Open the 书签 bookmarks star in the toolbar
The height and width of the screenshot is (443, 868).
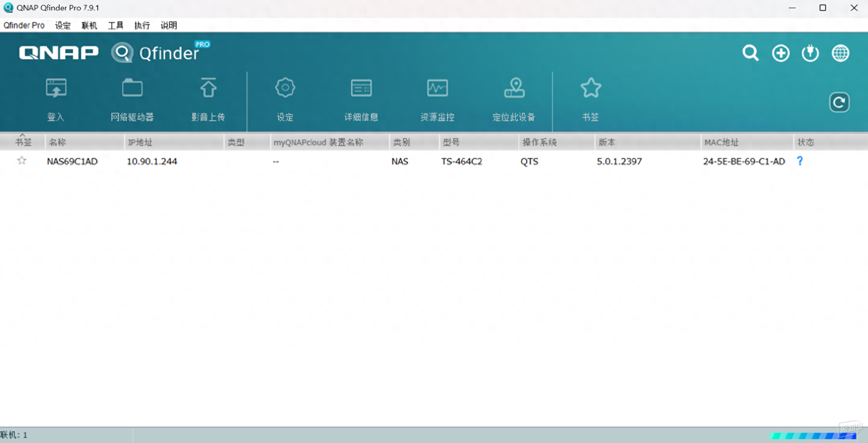(x=590, y=88)
